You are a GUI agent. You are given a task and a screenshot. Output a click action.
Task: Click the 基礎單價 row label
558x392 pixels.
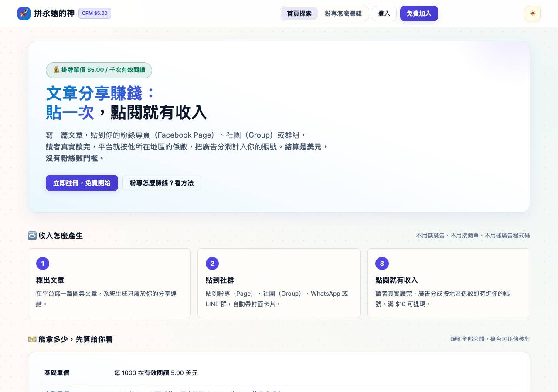coord(57,373)
